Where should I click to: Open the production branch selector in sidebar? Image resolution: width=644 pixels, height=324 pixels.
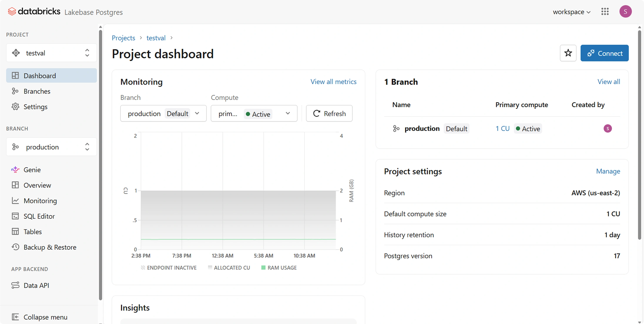52,147
